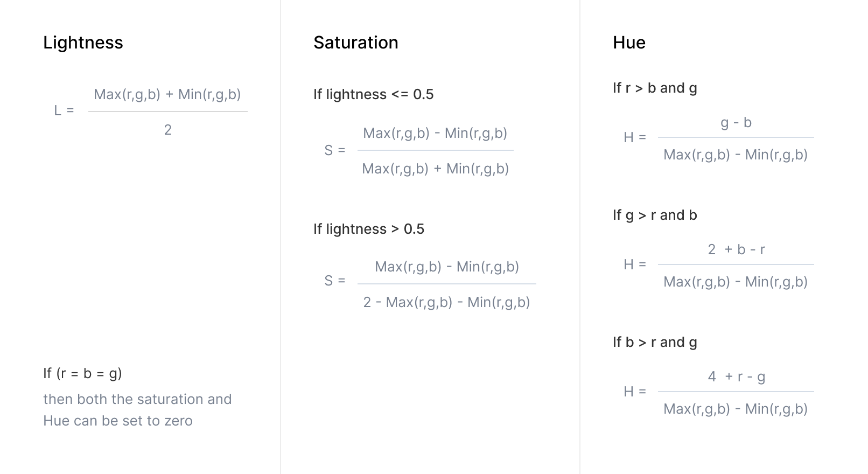Click the denominator 2 in the Lightness formula
This screenshot has height=474, width=868.
coord(167,130)
